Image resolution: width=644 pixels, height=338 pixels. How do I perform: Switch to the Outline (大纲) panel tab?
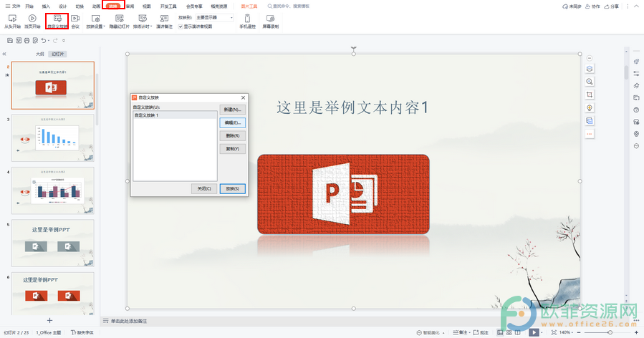[x=40, y=54]
